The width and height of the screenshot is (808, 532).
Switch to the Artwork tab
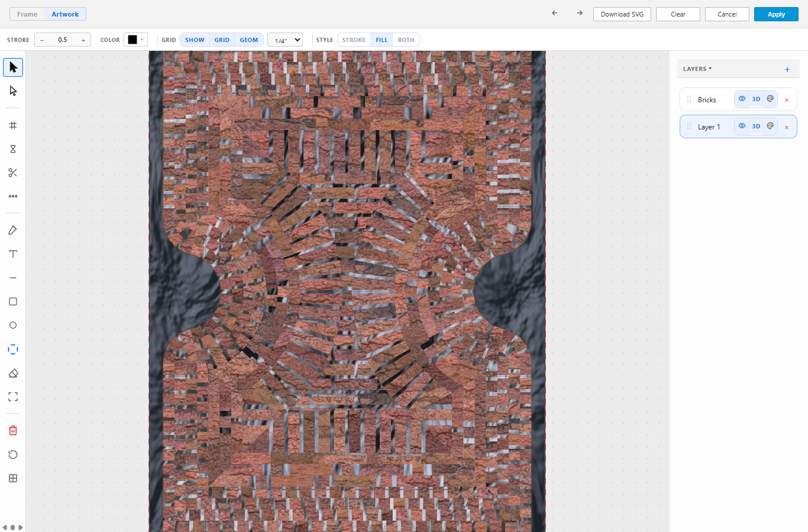[65, 14]
